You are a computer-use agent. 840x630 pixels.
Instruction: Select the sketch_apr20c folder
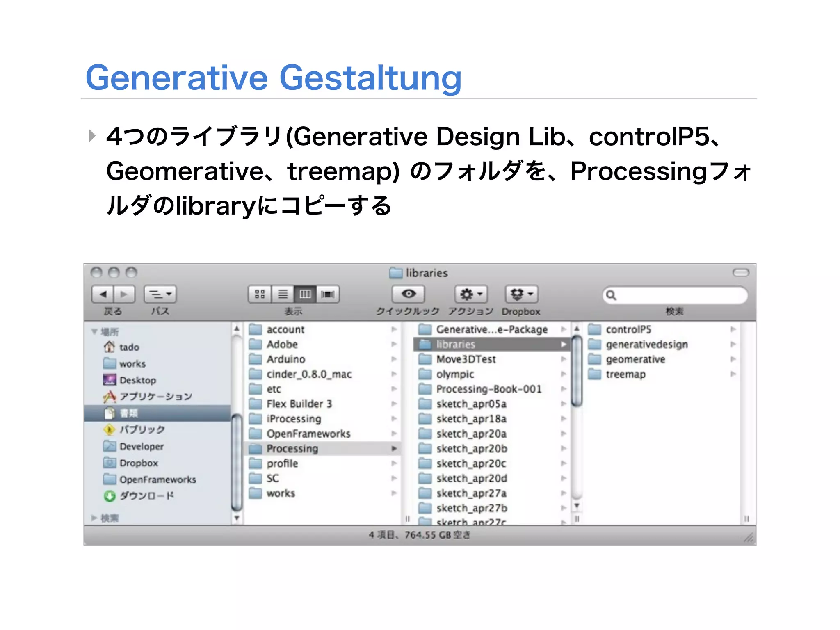coord(492,463)
